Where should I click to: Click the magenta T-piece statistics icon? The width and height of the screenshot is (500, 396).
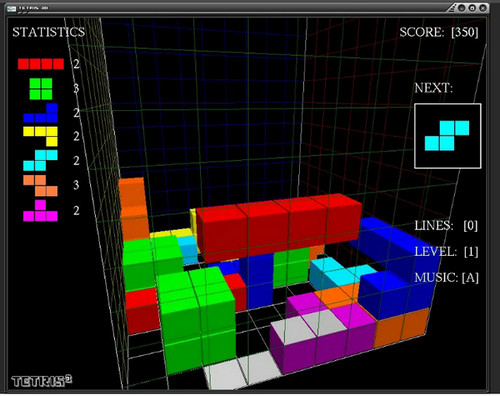tap(40, 211)
